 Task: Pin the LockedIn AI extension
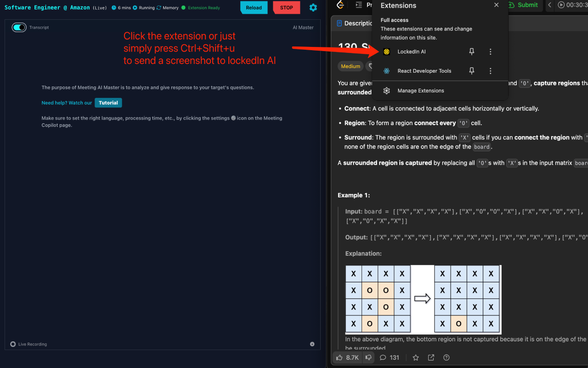(x=471, y=52)
